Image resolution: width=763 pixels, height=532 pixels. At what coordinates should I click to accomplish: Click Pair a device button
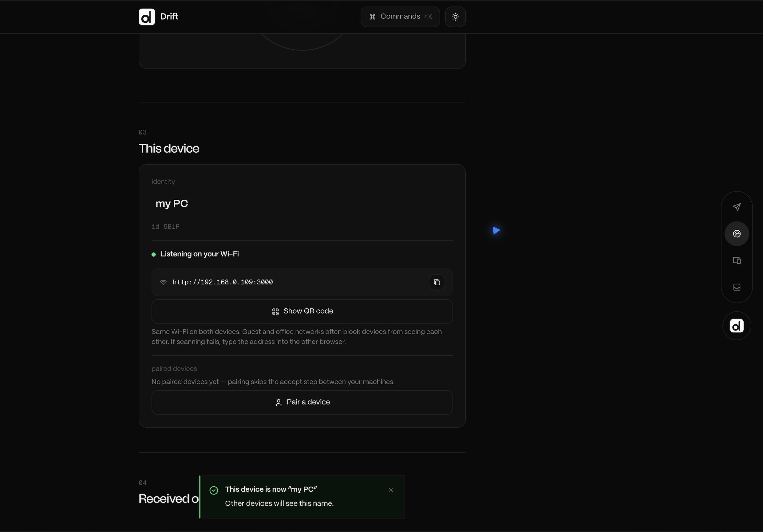302,402
